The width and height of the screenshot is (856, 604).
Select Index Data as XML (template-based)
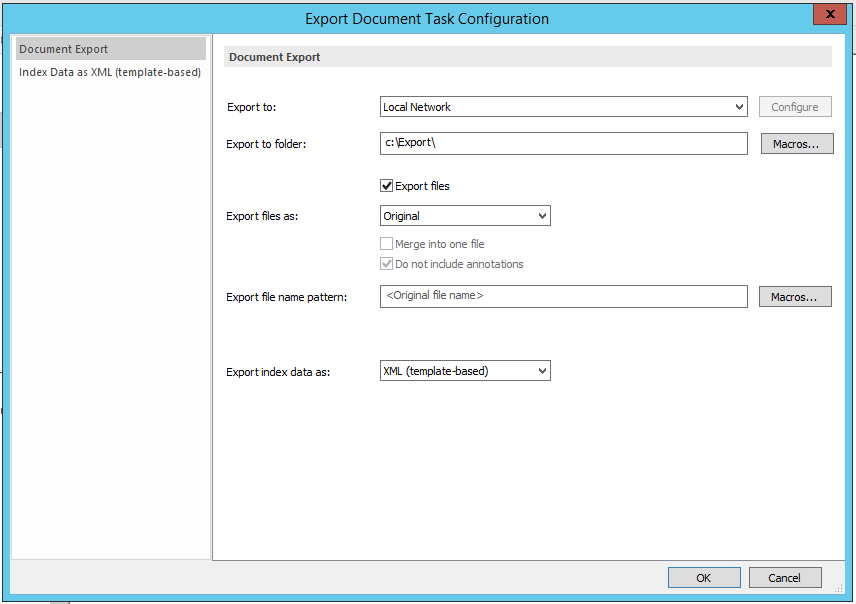[110, 72]
